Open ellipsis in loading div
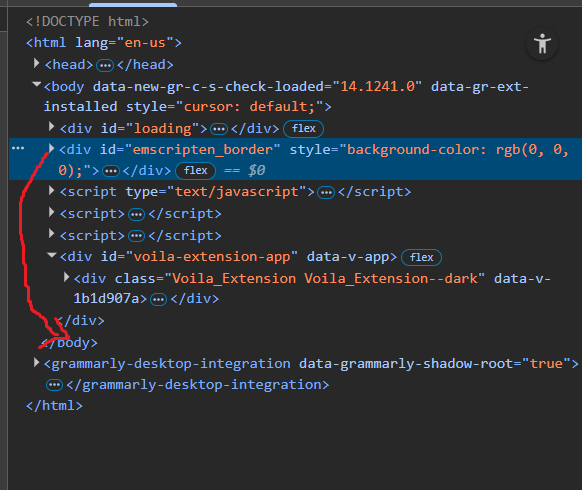 [219, 130]
